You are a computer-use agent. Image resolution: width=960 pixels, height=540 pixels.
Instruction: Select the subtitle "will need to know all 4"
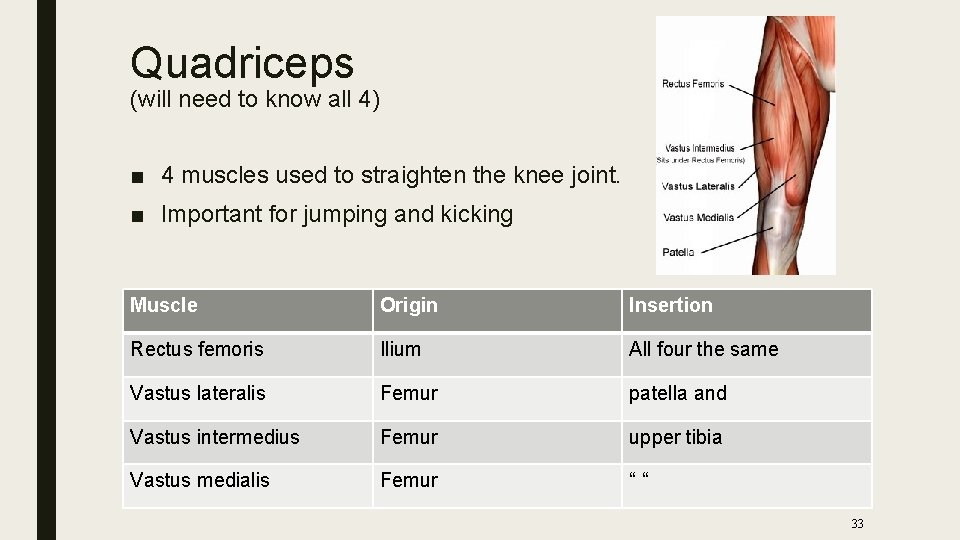click(255, 99)
